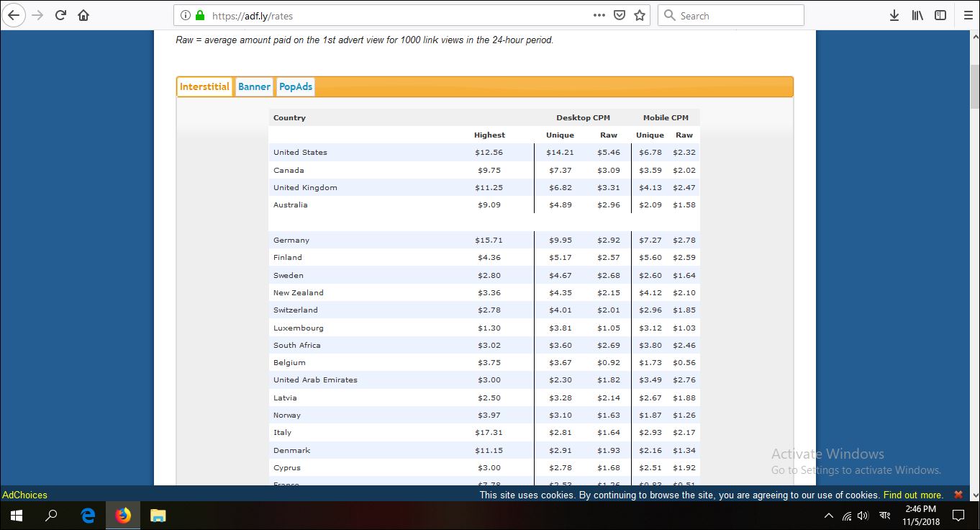Switch to the Banner tab

click(x=254, y=86)
